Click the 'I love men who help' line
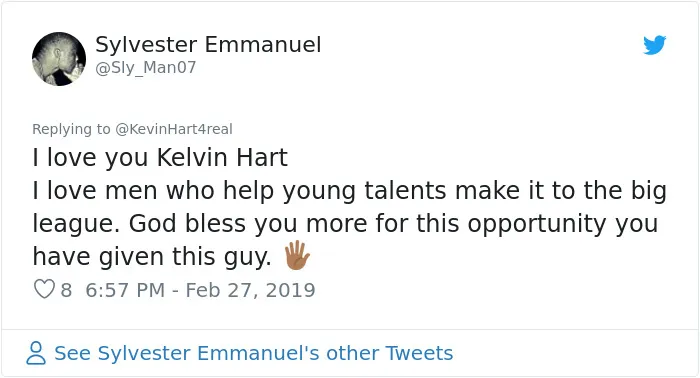The width and height of the screenshot is (700, 378). (x=350, y=191)
